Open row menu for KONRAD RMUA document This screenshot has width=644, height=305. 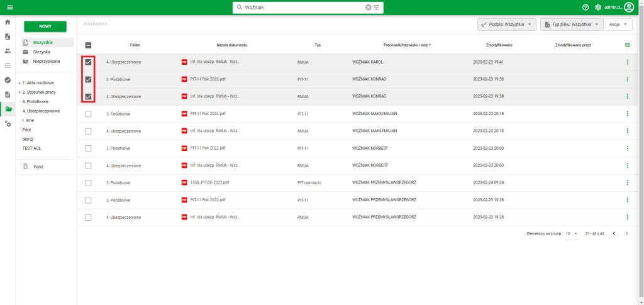coord(627,96)
